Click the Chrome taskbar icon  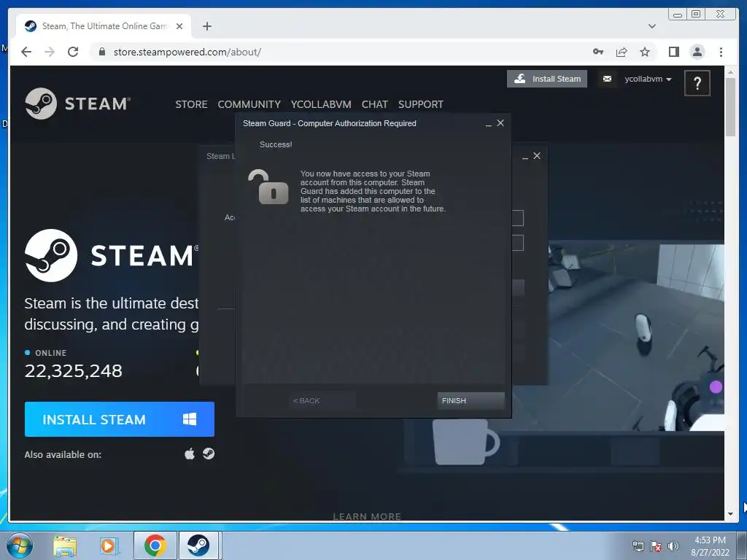pyautogui.click(x=155, y=545)
